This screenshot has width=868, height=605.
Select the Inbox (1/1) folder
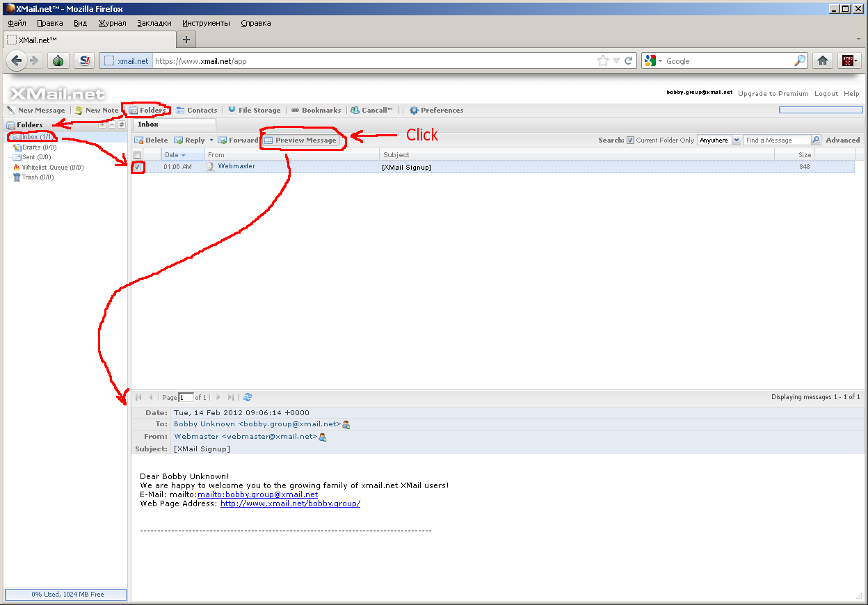coord(34,137)
